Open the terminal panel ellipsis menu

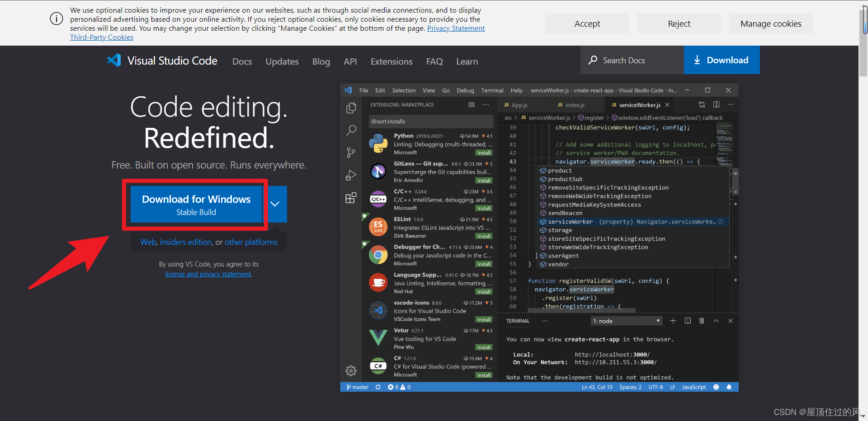coord(544,321)
